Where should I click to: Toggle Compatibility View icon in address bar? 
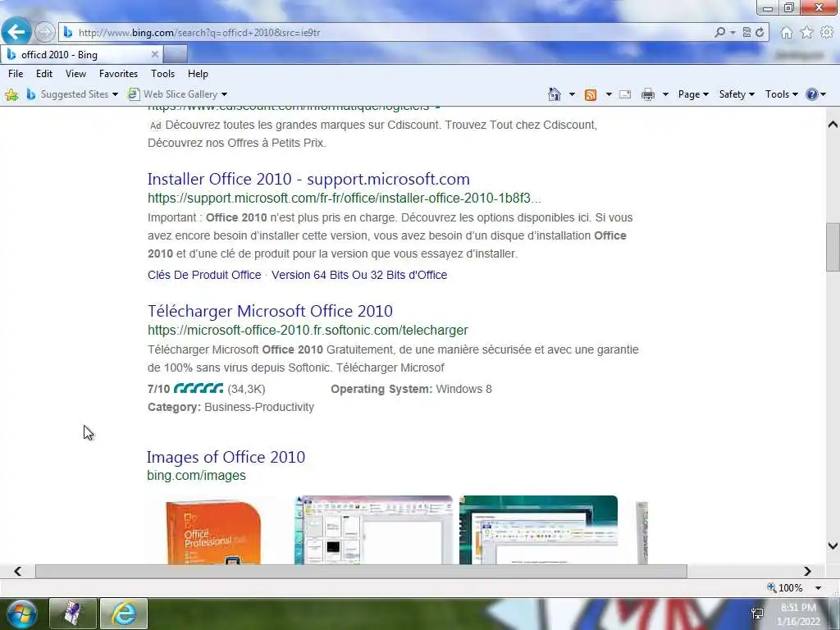coord(746,32)
